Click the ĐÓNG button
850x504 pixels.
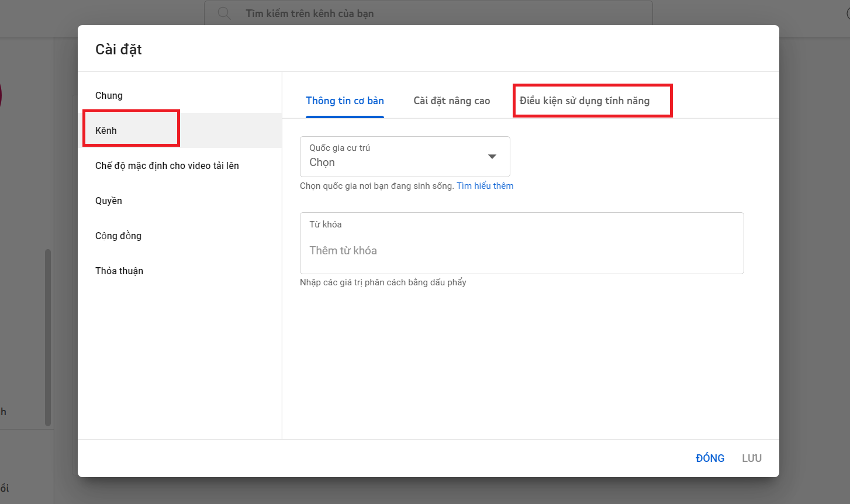click(710, 458)
